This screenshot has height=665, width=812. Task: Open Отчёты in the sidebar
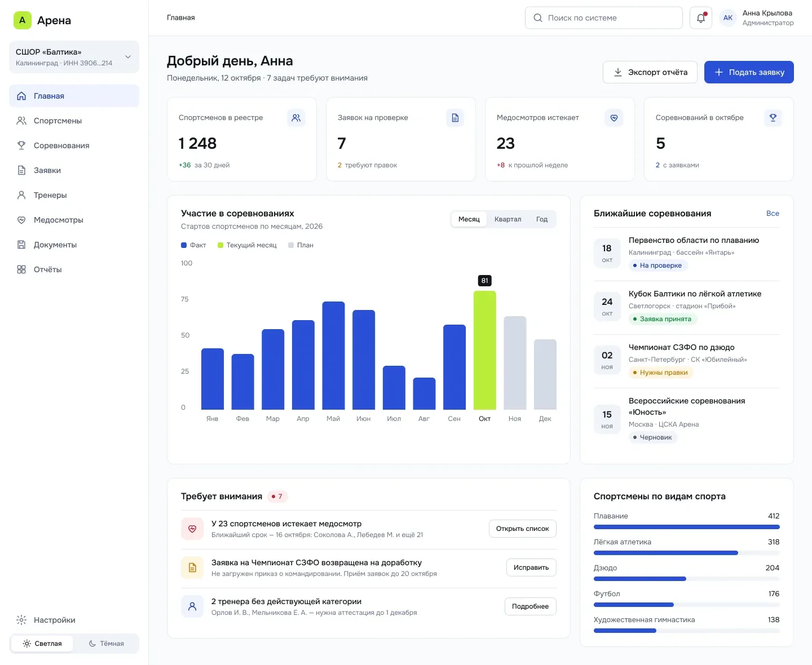pos(74,269)
